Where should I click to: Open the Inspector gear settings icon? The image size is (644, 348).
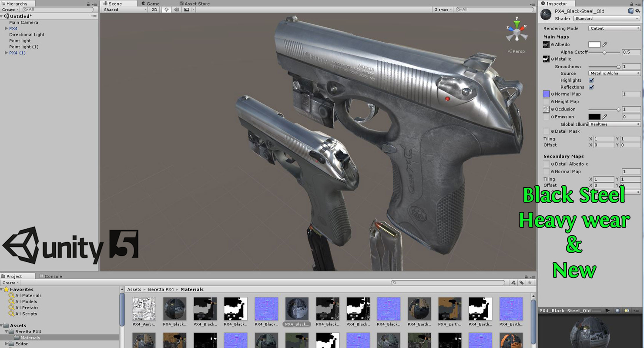pos(638,11)
